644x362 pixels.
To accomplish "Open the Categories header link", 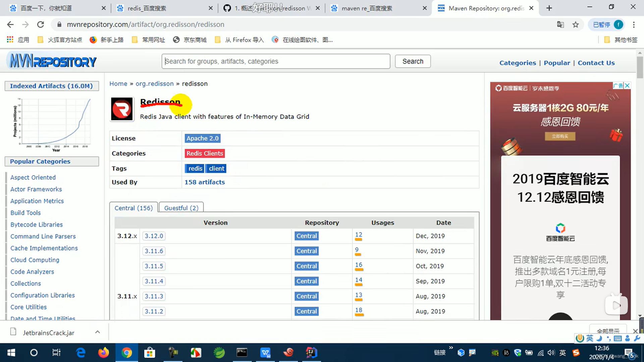I will tap(518, 63).
